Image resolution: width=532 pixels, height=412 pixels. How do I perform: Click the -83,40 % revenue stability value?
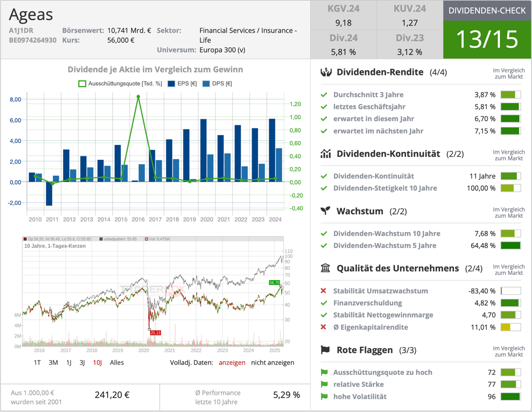[482, 291]
